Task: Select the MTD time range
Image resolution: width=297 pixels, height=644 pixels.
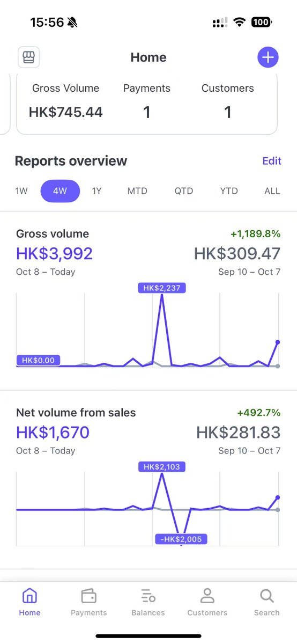Action: [x=137, y=191]
